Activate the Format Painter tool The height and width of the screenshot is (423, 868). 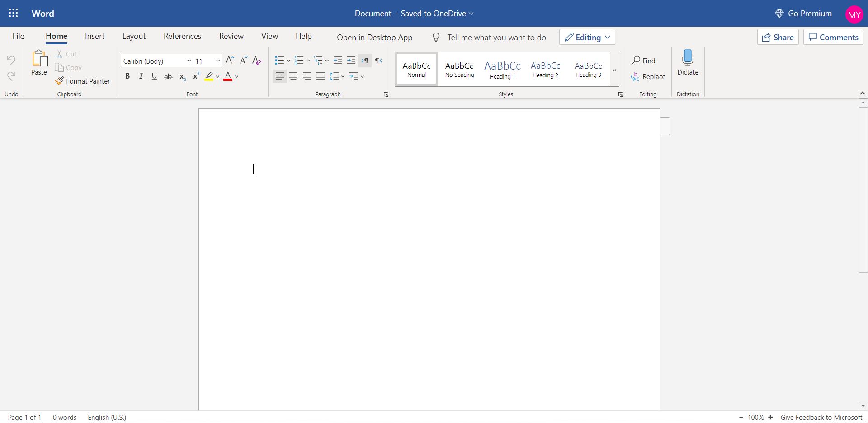[x=83, y=81]
